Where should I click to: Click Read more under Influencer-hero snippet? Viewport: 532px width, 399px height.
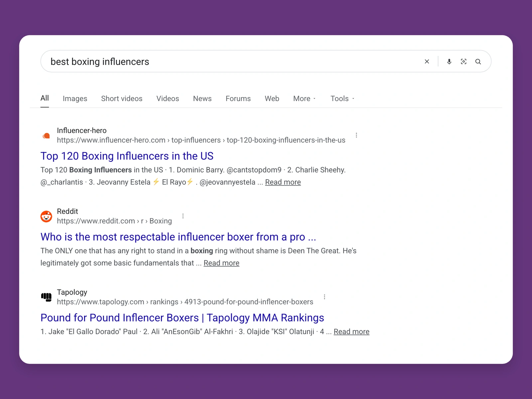tap(283, 182)
